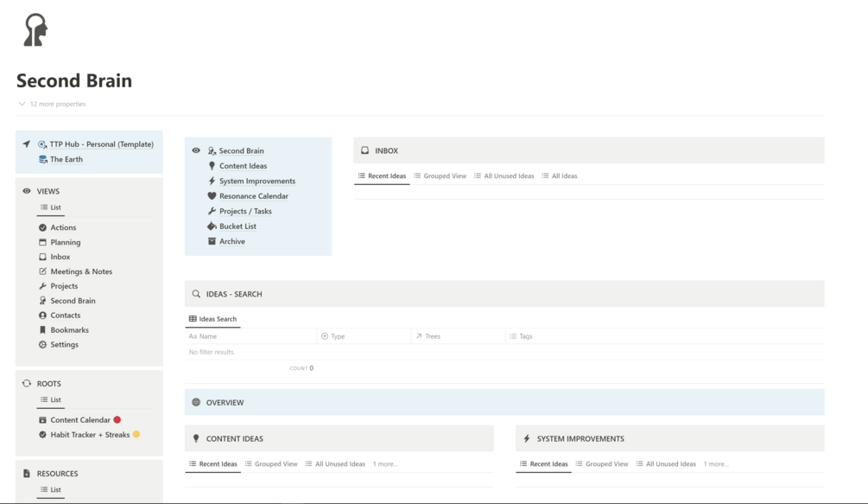This screenshot has width=868, height=504.
Task: Click the Ideas Search magnifier icon
Action: 196,294
